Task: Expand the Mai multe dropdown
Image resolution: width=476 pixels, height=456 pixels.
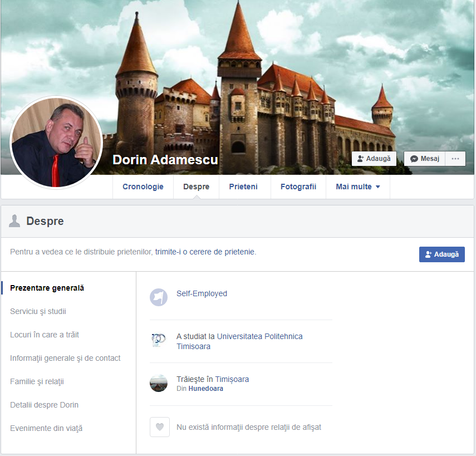Action: tap(357, 187)
